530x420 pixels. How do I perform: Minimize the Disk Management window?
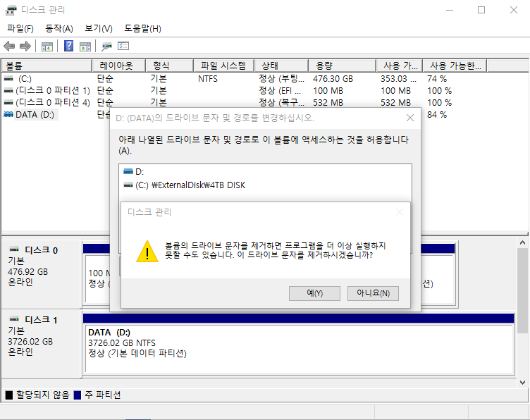450,10
